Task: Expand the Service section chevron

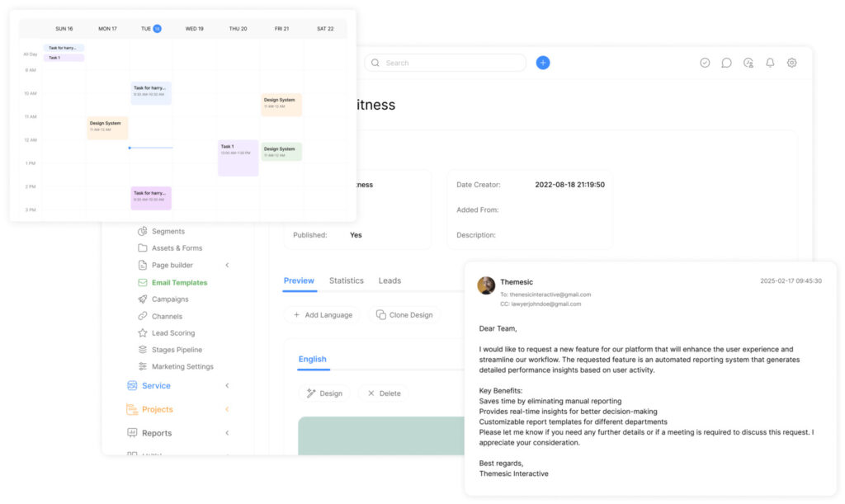Action: tap(227, 386)
